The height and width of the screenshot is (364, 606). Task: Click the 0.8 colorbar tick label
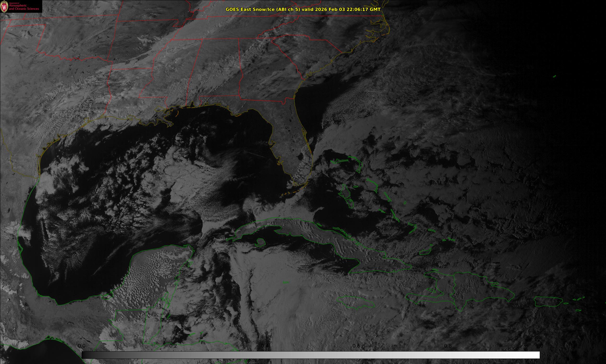click(x=448, y=346)
